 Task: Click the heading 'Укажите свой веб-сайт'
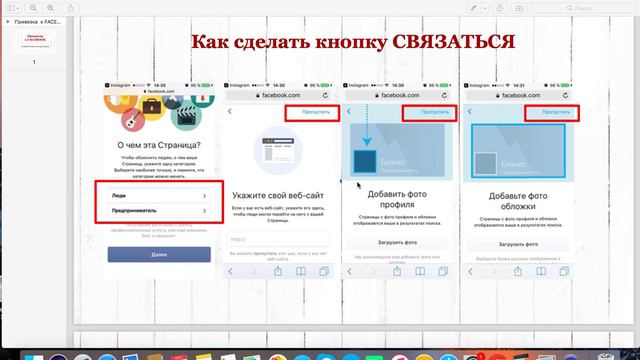tap(278, 196)
